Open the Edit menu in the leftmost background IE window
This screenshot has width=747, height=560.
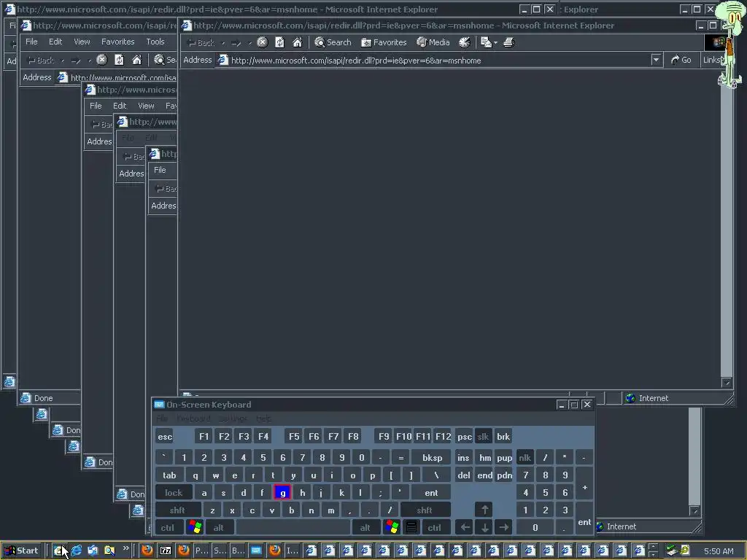pos(55,42)
